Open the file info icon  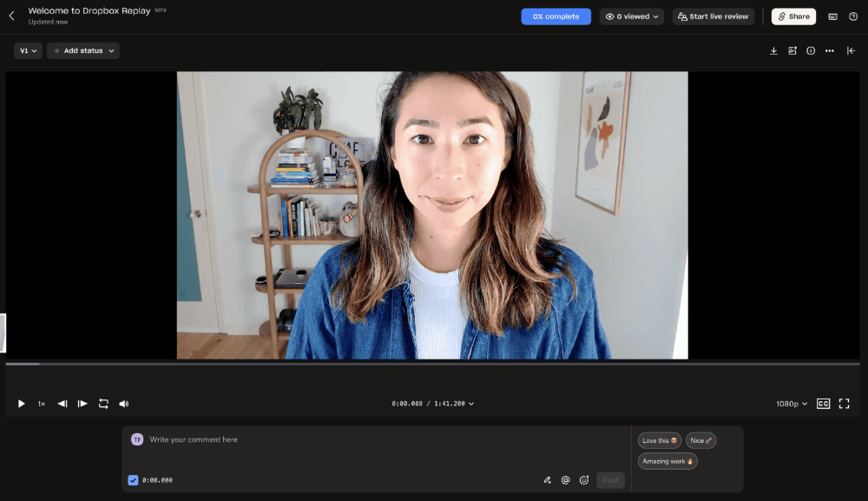[811, 51]
